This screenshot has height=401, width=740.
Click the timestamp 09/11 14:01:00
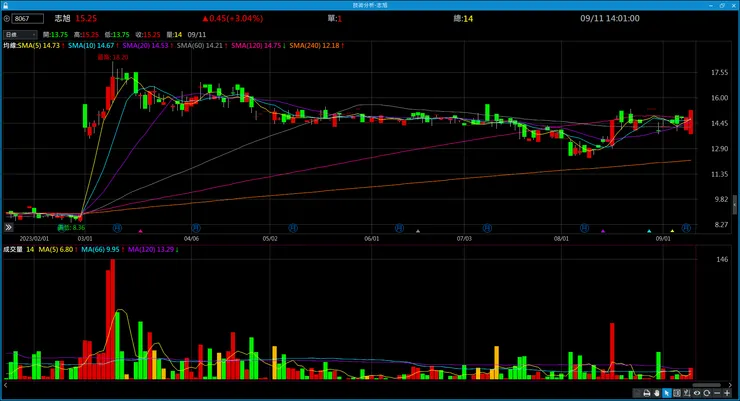tap(610, 18)
